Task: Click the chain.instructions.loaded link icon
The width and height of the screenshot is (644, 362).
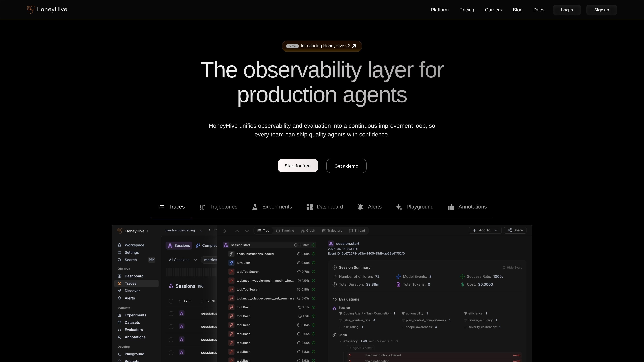Action: coord(231,254)
